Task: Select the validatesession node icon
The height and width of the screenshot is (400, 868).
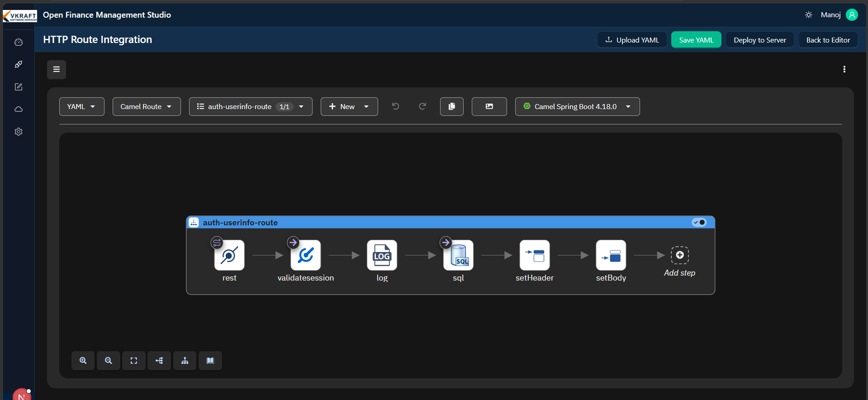Action: pyautogui.click(x=306, y=255)
